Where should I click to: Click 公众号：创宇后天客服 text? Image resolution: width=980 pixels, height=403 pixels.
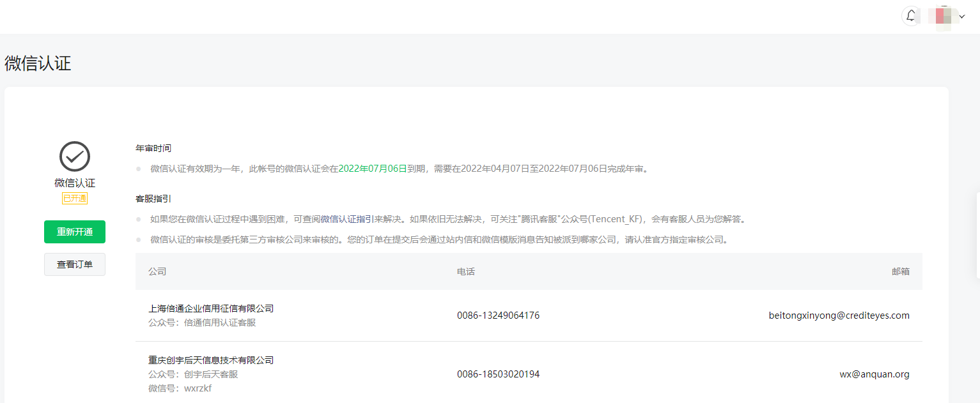[193, 374]
